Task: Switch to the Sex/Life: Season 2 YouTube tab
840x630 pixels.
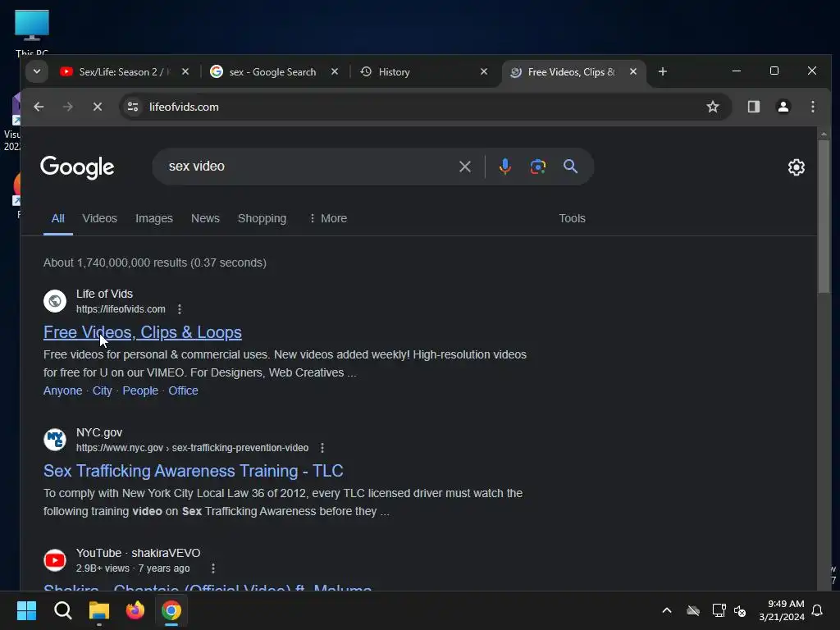Action: tap(124, 72)
